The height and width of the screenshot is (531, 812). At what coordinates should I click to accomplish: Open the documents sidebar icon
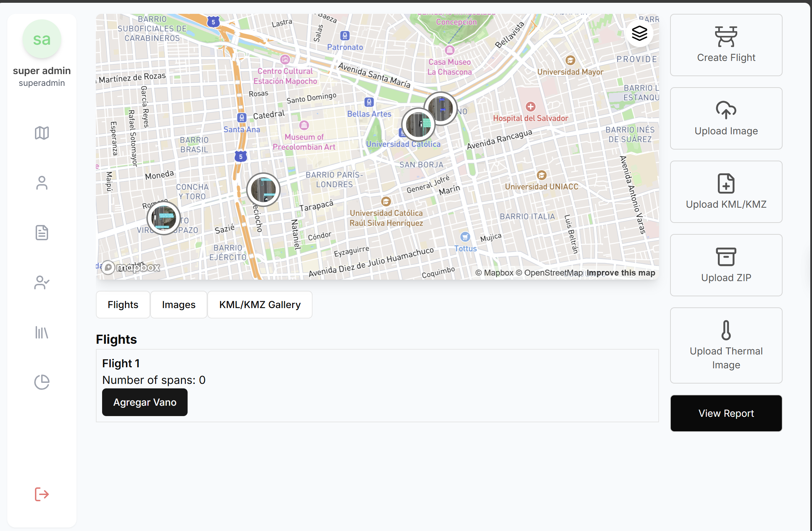pyautogui.click(x=42, y=233)
